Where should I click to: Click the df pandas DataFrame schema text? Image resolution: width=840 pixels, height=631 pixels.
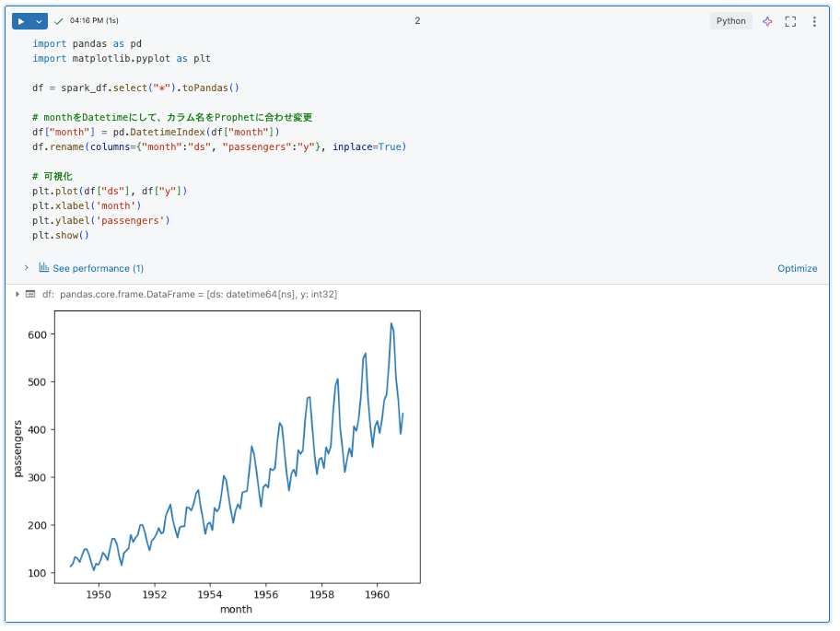click(x=190, y=294)
